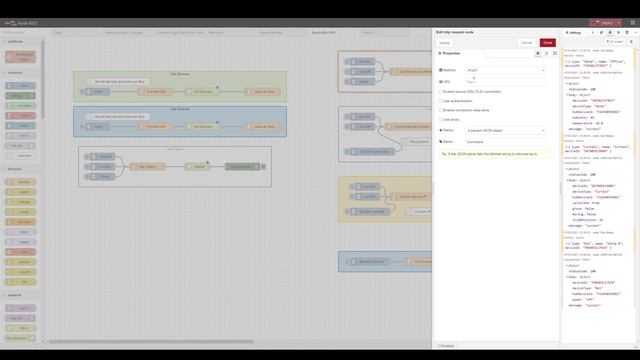Collapse the function palette category
The image size is (640, 360).
(15, 169)
